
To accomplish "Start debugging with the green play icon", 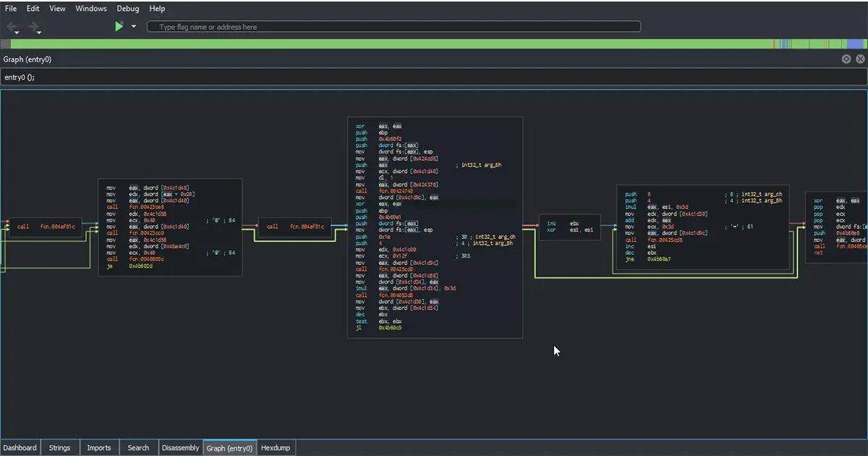I will coord(119,26).
